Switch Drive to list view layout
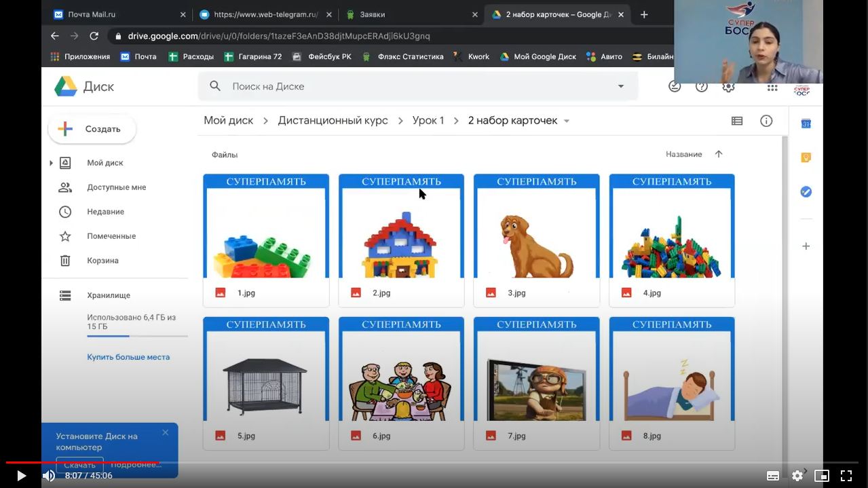 click(737, 121)
